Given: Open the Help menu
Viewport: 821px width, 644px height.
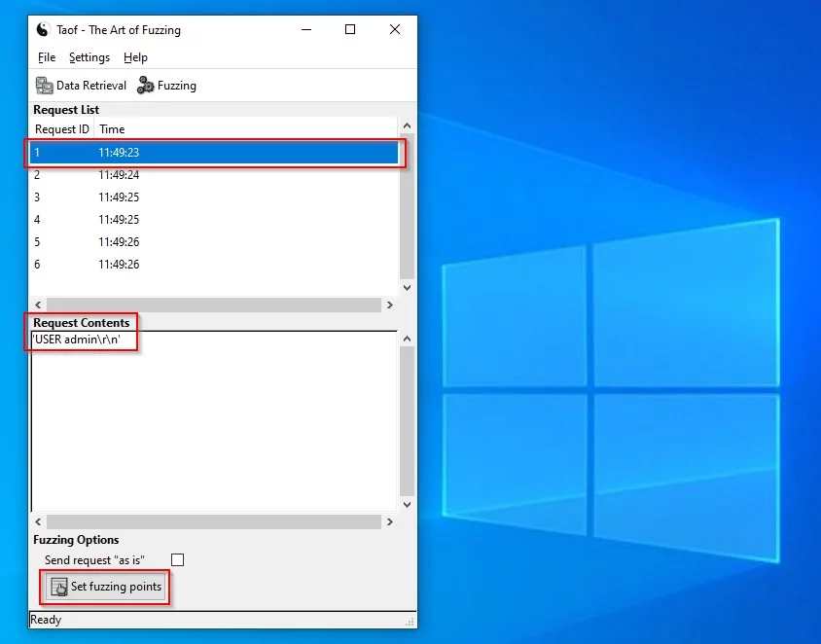Looking at the screenshot, I should [x=135, y=57].
